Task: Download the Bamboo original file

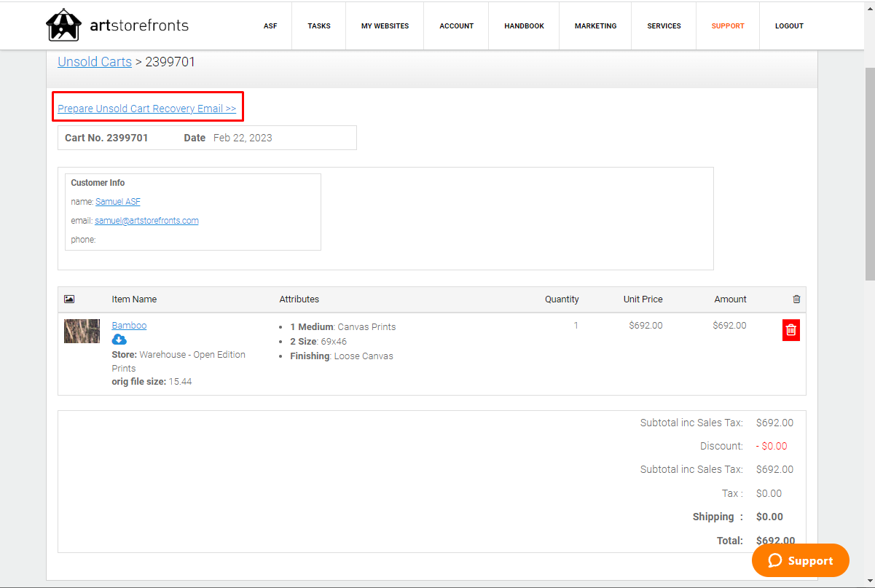Action: 119,340
